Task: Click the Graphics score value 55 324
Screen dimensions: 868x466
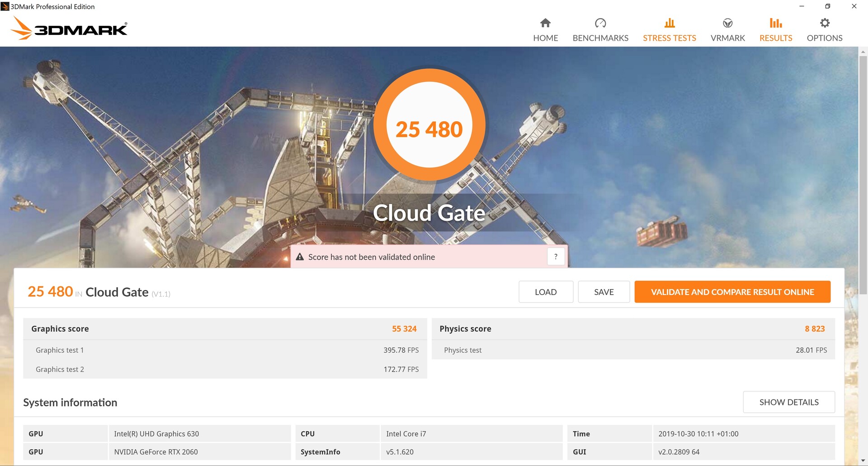Action: point(404,329)
